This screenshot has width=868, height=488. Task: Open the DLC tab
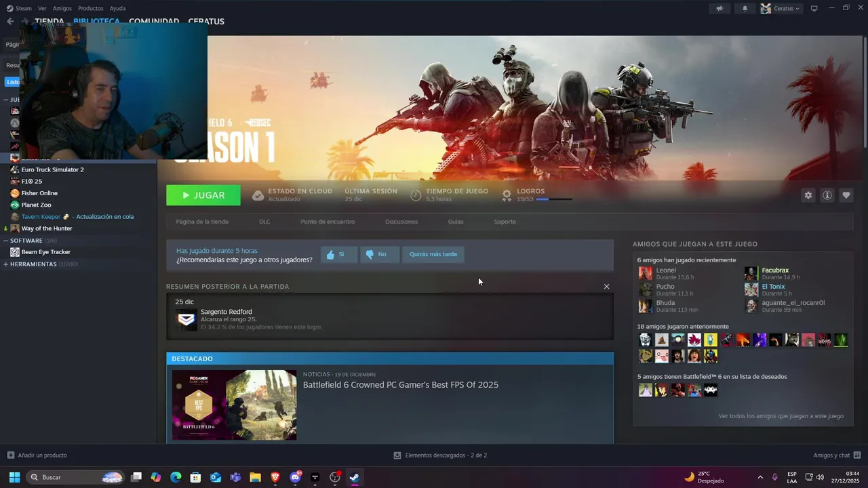coord(264,222)
